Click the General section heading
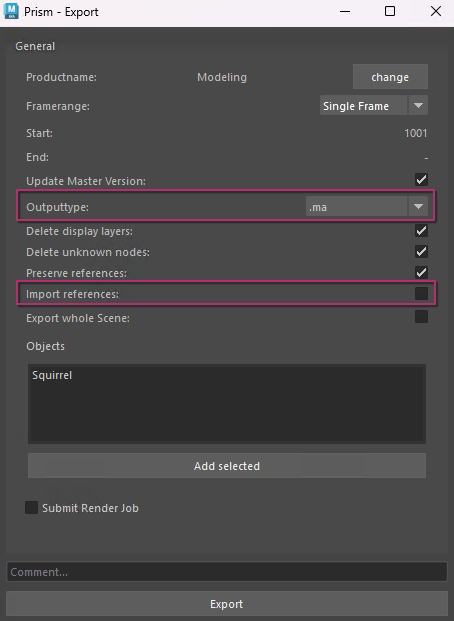This screenshot has width=454, height=621. (x=35, y=46)
